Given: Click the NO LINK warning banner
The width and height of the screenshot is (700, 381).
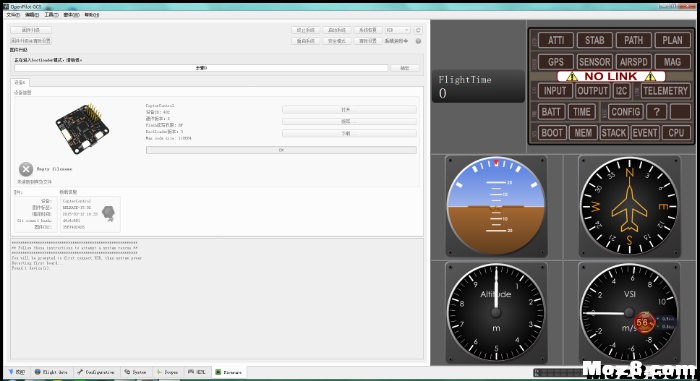Looking at the screenshot, I should [x=611, y=76].
